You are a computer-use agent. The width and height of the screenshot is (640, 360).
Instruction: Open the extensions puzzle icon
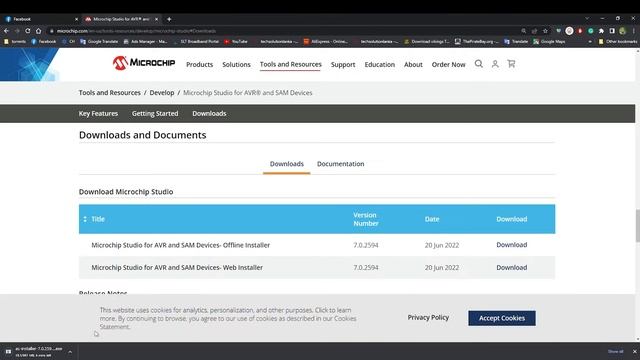(x=601, y=31)
